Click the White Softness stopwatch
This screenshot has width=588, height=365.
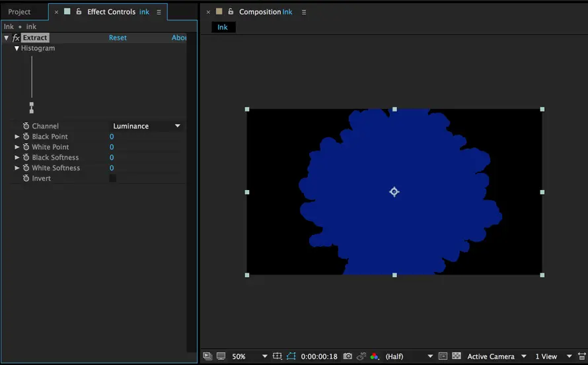[x=26, y=168]
